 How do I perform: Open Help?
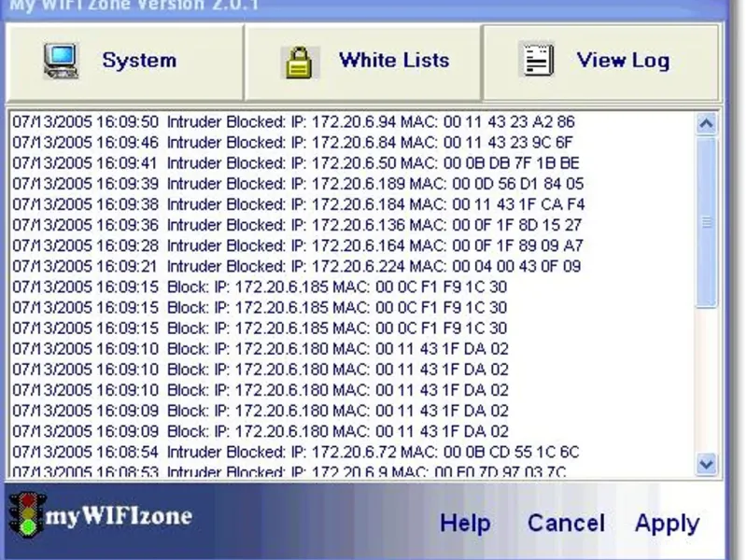[465, 523]
